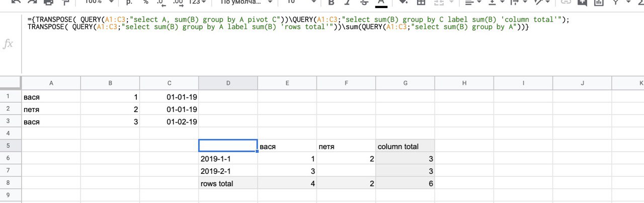Select column header G
This screenshot has width=644, height=203.
click(x=405, y=83)
